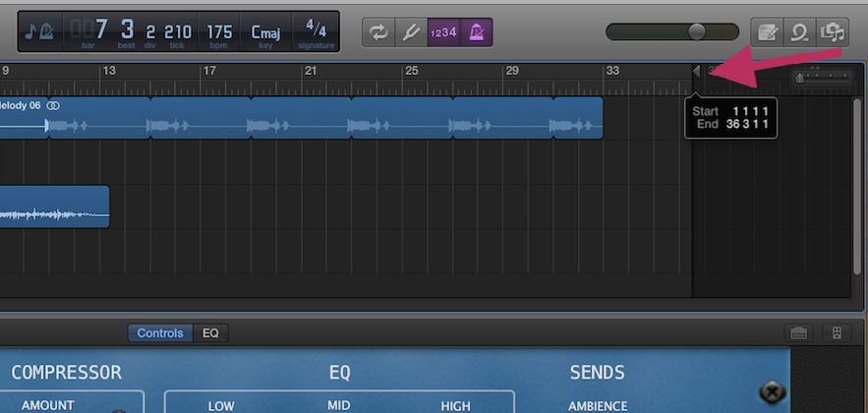
Task: Select the Controls tab
Action: (160, 333)
